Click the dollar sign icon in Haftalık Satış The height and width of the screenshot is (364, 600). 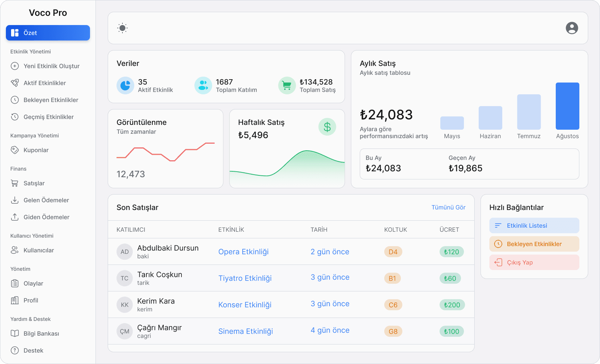click(327, 127)
